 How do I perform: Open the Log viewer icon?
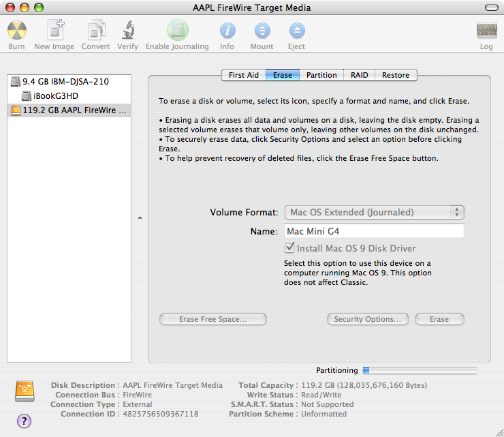(487, 30)
